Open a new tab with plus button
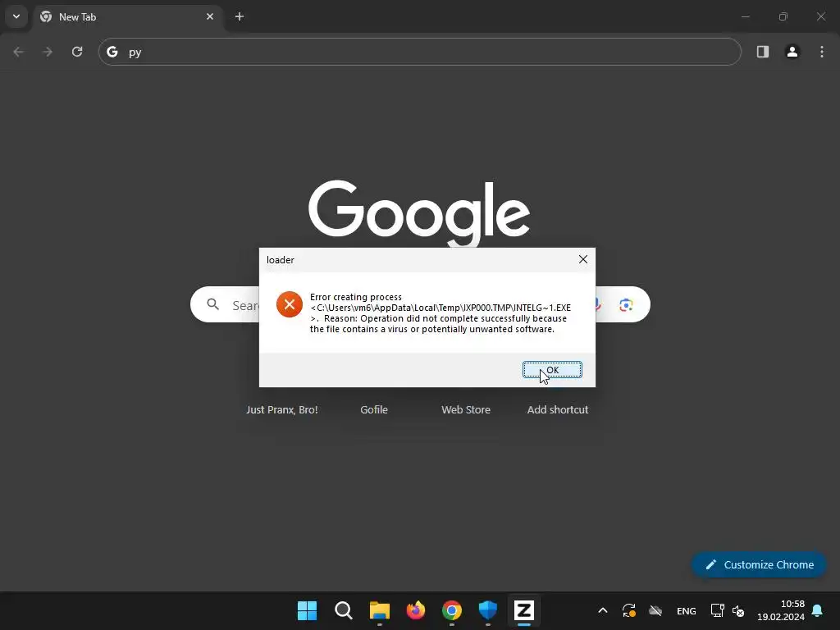Image resolution: width=840 pixels, height=630 pixels. (x=240, y=16)
